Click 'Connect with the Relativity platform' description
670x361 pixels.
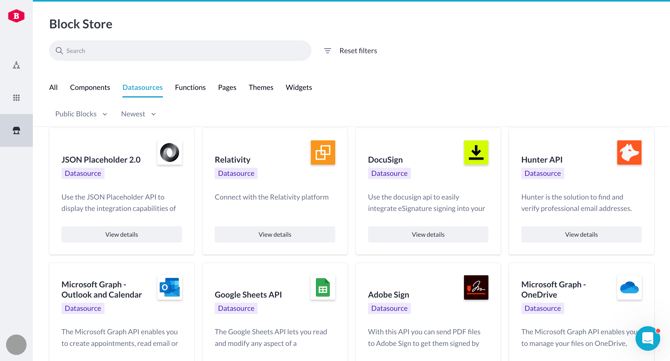pyautogui.click(x=272, y=197)
